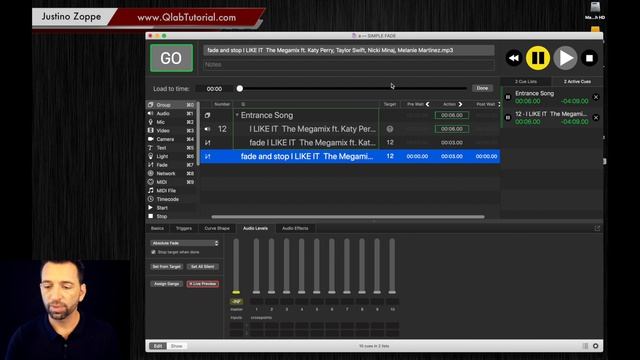Open the Macintosh HD drive icon on desktop
This screenshot has width=640, height=360.
click(x=595, y=10)
